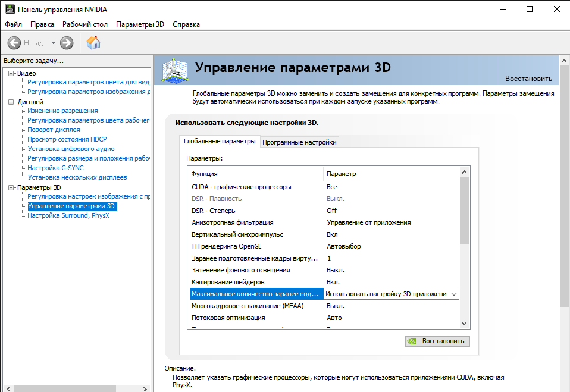Open Изменение разрешения page

(62, 111)
